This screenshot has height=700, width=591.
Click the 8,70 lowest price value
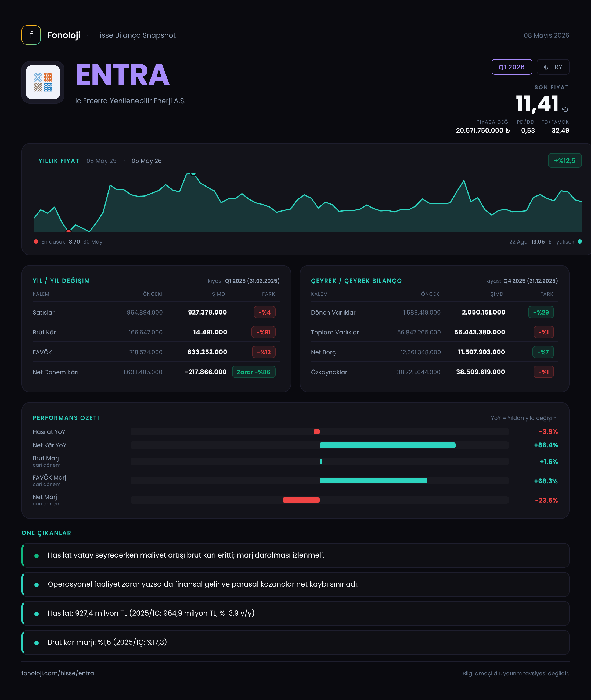[x=74, y=242]
